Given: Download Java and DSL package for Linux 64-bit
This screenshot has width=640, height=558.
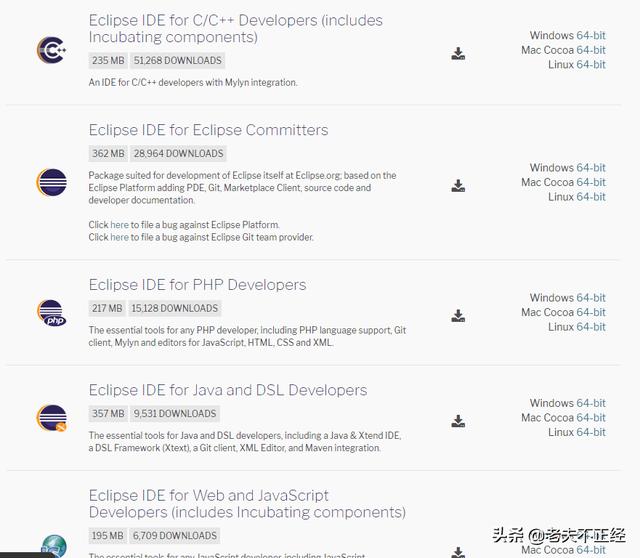Looking at the screenshot, I should (x=591, y=432).
